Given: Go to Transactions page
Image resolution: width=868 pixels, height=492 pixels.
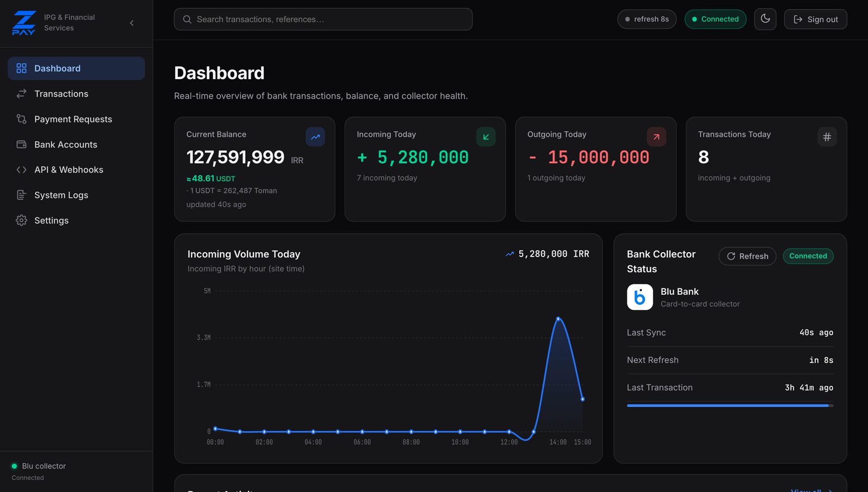Looking at the screenshot, I should pyautogui.click(x=76, y=94).
